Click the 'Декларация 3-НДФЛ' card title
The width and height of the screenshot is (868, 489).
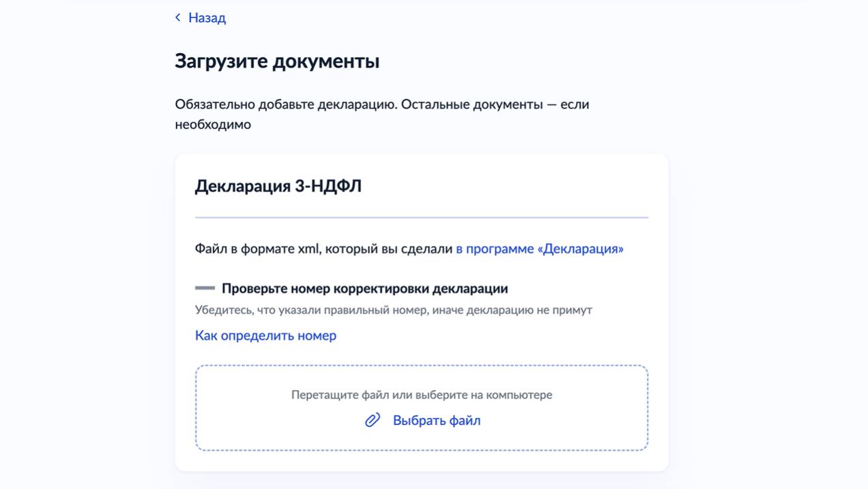[x=278, y=186]
